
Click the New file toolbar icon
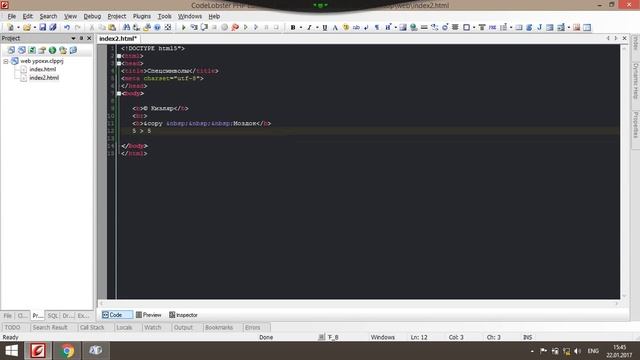(x=11, y=27)
